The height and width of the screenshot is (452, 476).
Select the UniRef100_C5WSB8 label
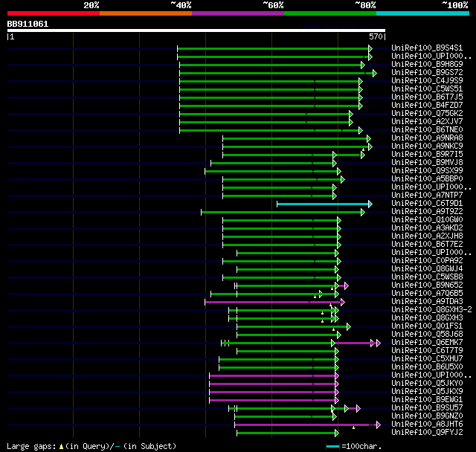pos(427,277)
